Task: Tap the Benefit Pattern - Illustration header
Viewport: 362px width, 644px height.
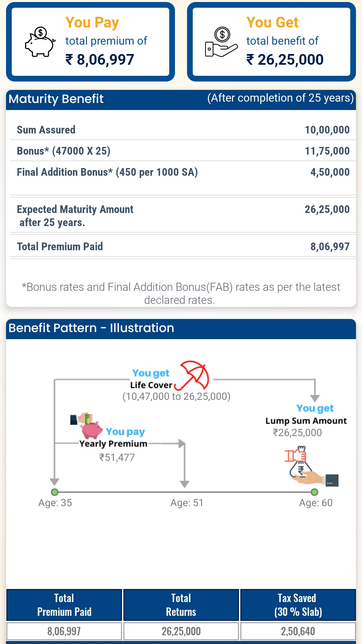Action: coord(181,328)
